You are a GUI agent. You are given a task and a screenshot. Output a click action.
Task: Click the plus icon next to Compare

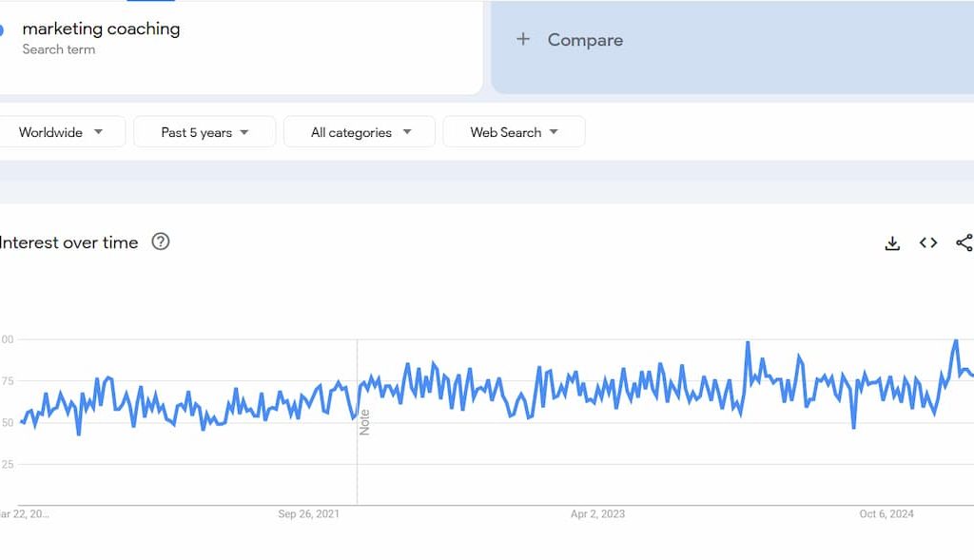click(x=523, y=39)
